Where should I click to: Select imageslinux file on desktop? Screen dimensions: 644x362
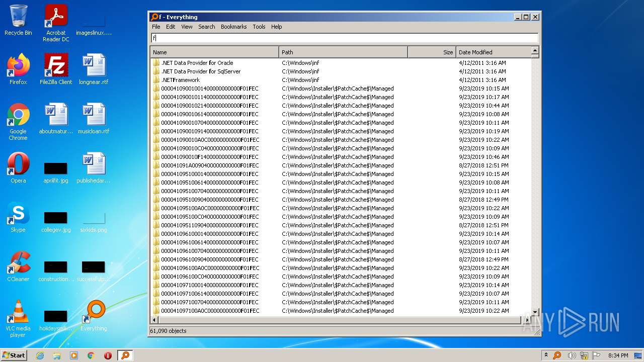click(x=94, y=25)
